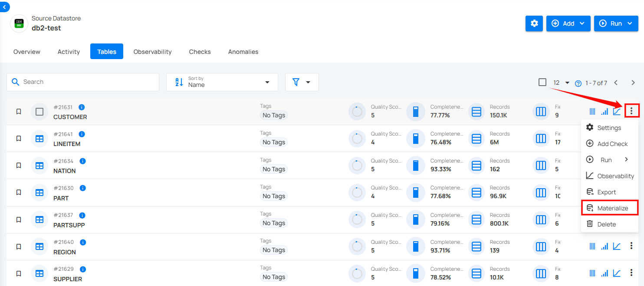Choose Materialize from the context menu

coord(612,208)
